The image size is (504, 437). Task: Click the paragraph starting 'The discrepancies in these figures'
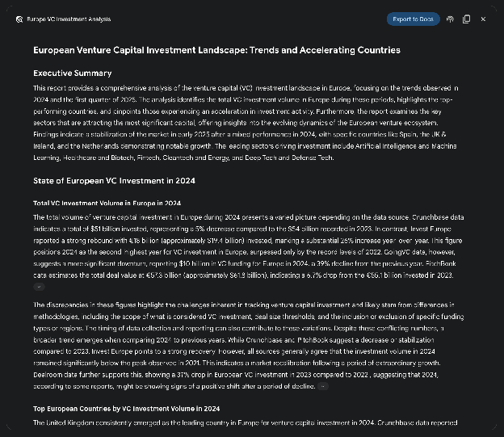(249, 346)
